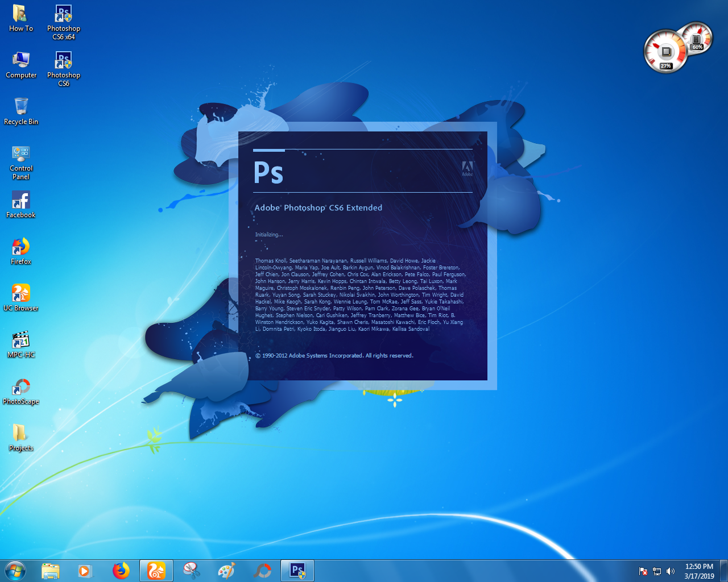
Task: Select the Projects folder on the desktop
Action: tap(21, 438)
